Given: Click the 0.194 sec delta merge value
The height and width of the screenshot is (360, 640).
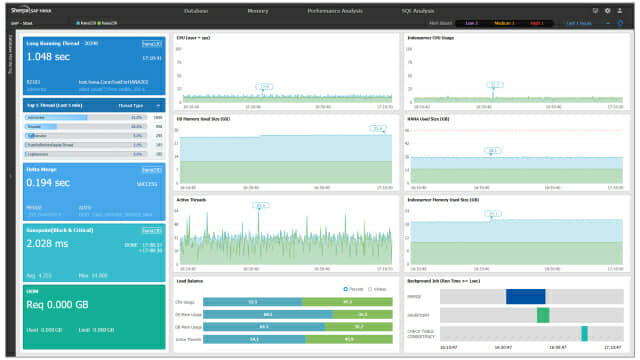Looking at the screenshot, I should coord(48,183).
